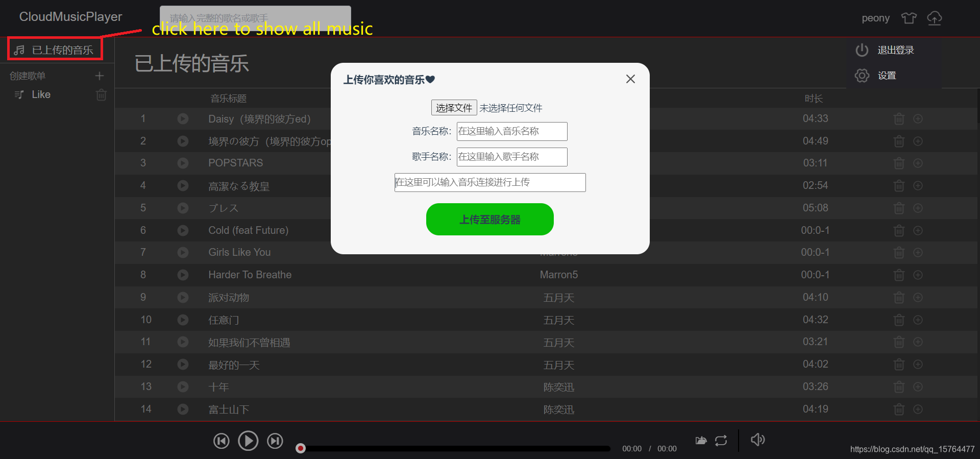Delete the 04:49 track in row 2

[x=899, y=141]
